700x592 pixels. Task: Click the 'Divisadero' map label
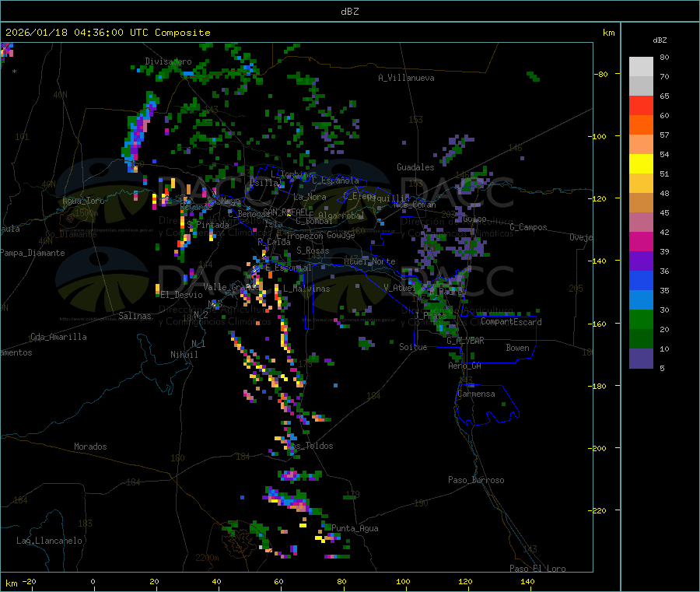pos(168,61)
